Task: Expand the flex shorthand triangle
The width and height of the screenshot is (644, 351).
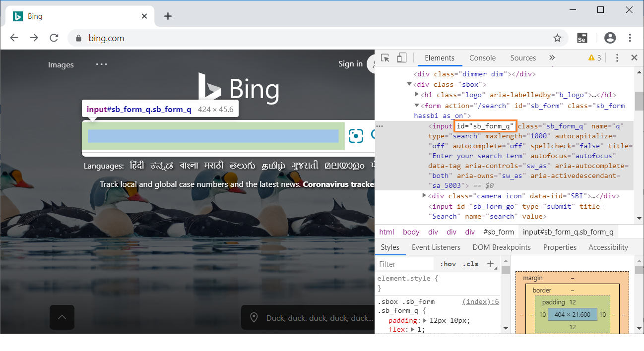Action: click(x=413, y=330)
